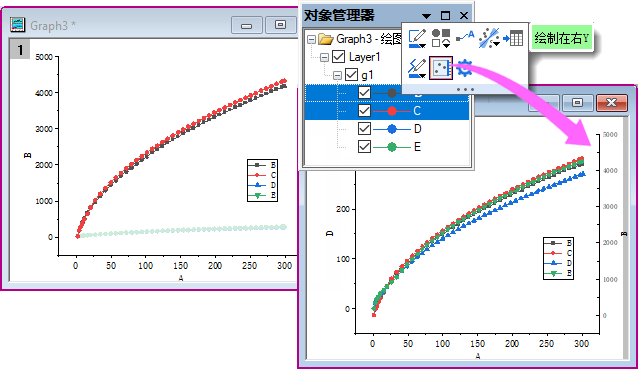Uncheck the plot C checkbox

pyautogui.click(x=365, y=111)
